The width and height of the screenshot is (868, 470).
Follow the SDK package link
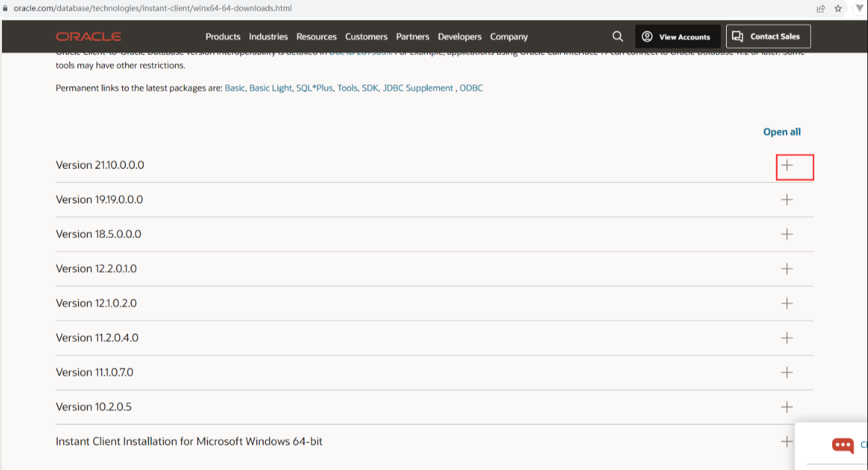[369, 88]
